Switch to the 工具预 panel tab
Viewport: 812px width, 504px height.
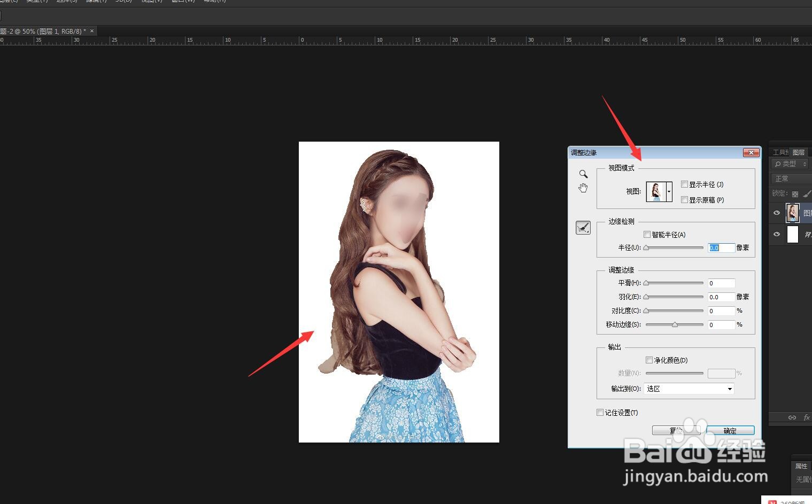(780, 152)
